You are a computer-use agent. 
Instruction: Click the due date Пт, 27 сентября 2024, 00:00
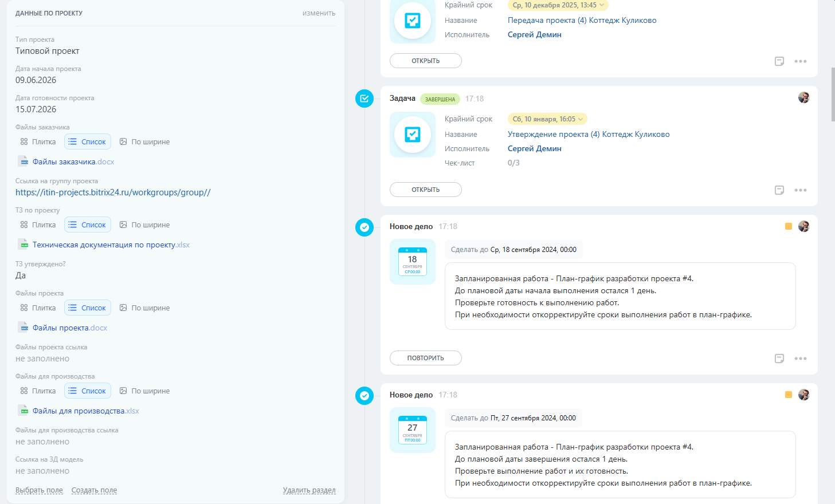pyautogui.click(x=533, y=418)
